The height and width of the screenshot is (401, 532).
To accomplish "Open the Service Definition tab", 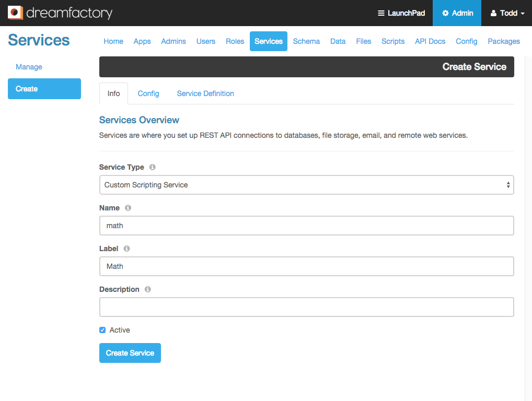I will pyautogui.click(x=205, y=93).
